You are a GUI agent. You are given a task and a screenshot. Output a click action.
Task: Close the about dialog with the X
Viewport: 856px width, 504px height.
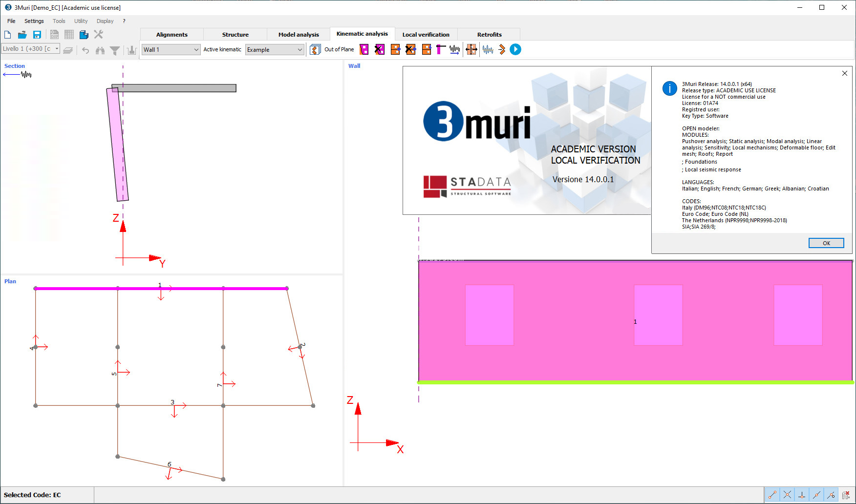click(x=845, y=73)
